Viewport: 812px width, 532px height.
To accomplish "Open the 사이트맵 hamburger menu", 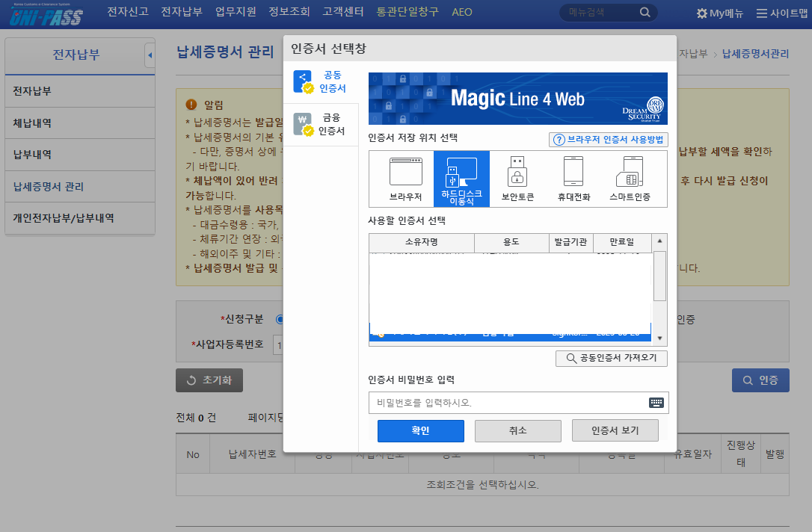I will [x=781, y=13].
